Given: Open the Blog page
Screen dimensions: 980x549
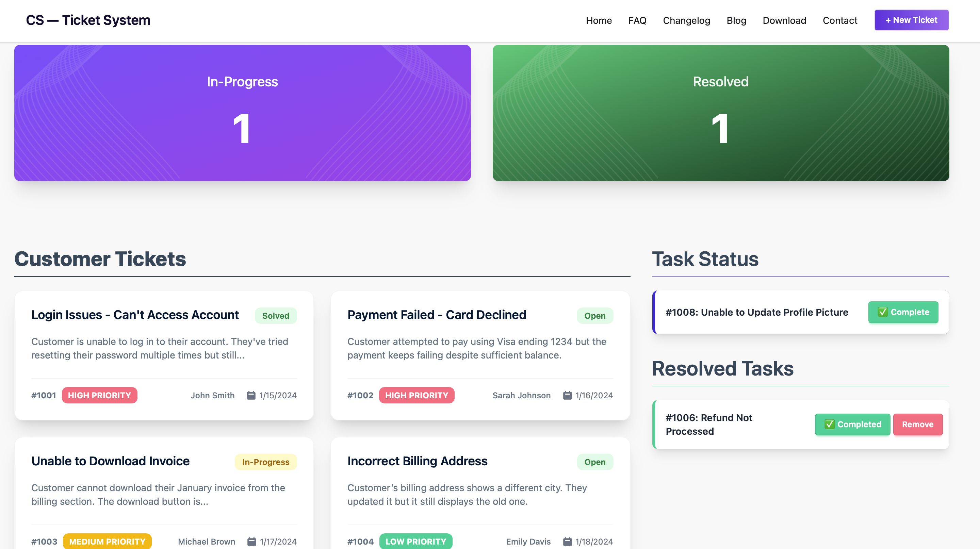Looking at the screenshot, I should click(x=736, y=20).
